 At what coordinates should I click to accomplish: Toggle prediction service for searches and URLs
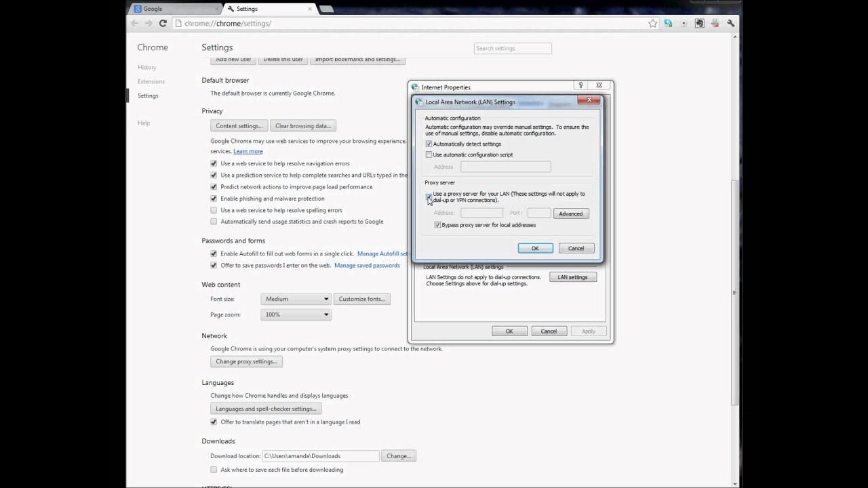(214, 175)
